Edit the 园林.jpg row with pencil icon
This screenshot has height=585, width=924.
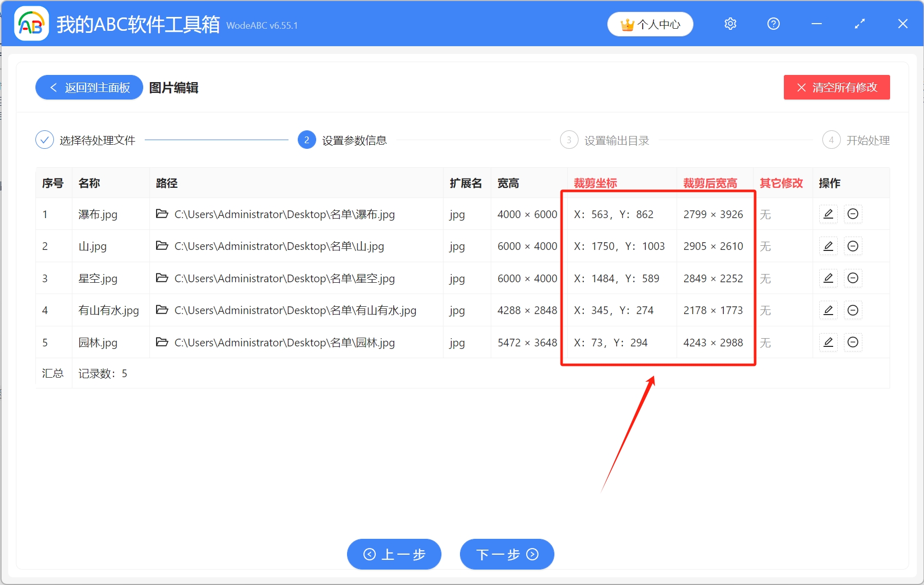[x=829, y=342]
